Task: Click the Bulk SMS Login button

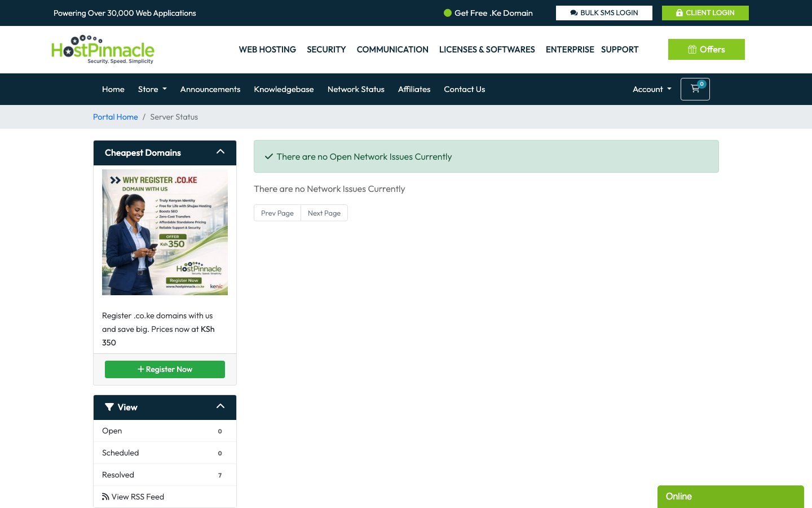Action: 604,13
